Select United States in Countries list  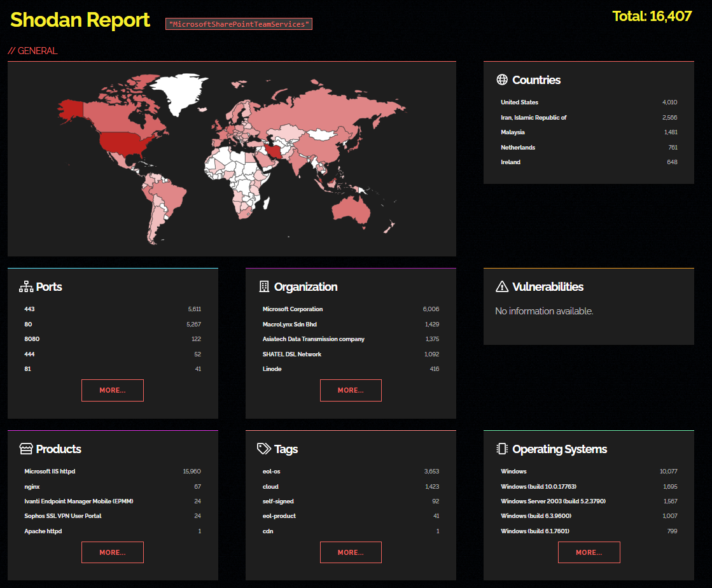tap(589, 102)
